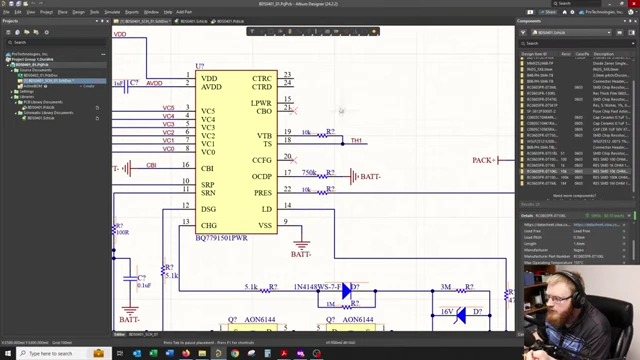The height and width of the screenshot is (360, 640).
Task: Open Excel from the taskbar
Action: pos(153,353)
